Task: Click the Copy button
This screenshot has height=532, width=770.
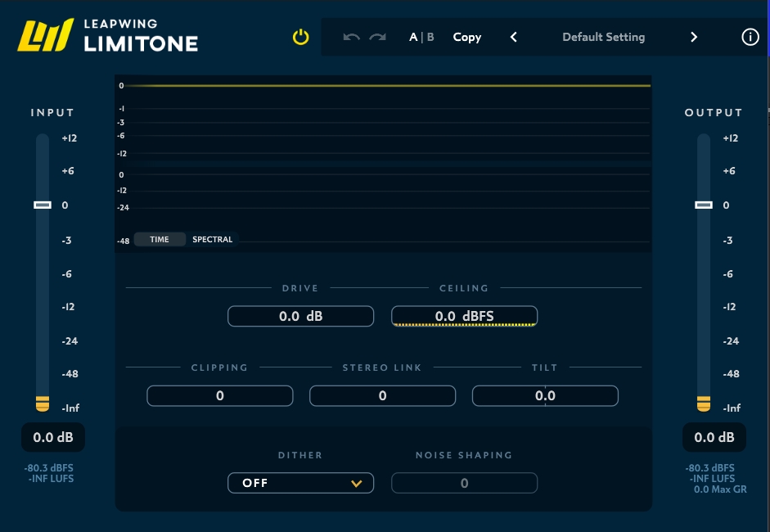Action: tap(467, 38)
